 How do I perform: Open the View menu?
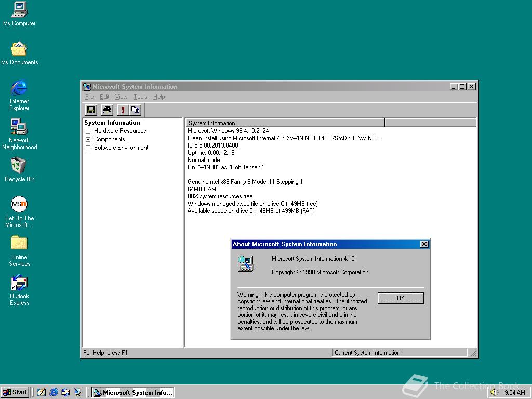[x=121, y=97]
